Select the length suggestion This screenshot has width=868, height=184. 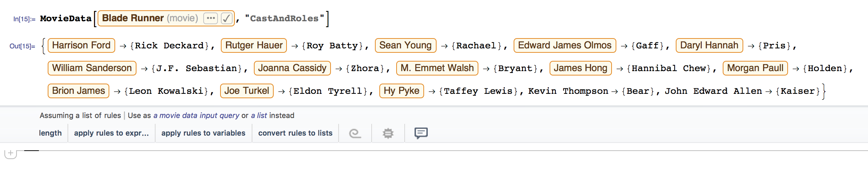click(50, 133)
